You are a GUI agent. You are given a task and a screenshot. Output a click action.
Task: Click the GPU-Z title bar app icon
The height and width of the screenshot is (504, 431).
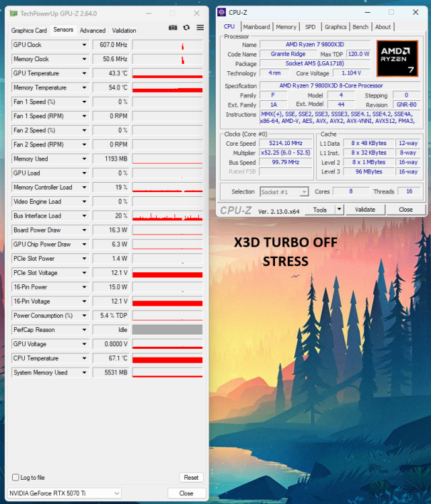pos(13,13)
